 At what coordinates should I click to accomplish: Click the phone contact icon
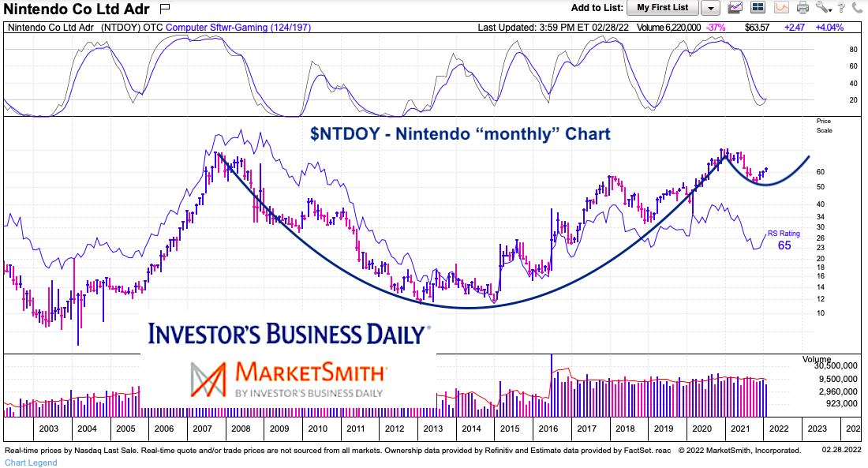click(x=858, y=8)
